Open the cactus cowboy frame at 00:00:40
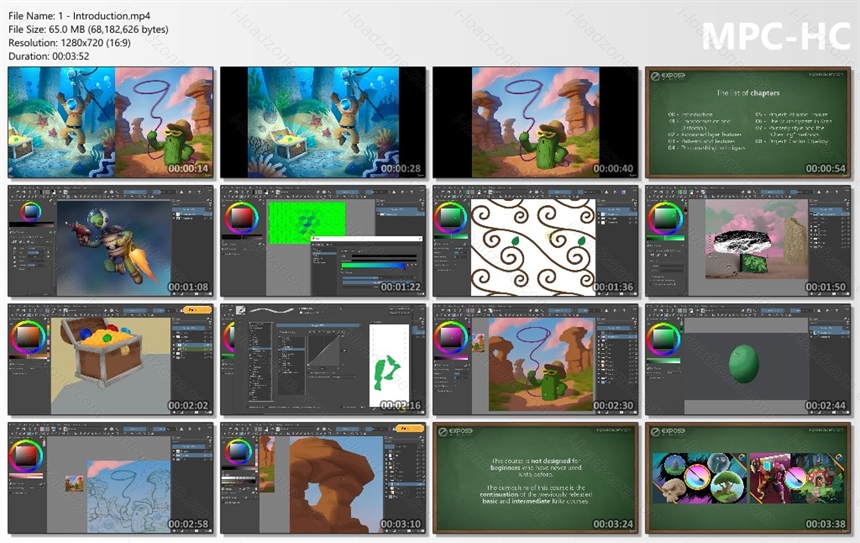This screenshot has height=543, width=860. 535,122
